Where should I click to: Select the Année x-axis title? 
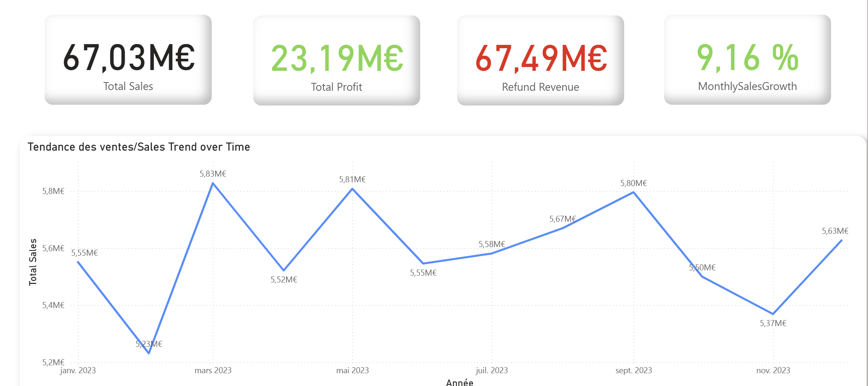click(x=460, y=382)
